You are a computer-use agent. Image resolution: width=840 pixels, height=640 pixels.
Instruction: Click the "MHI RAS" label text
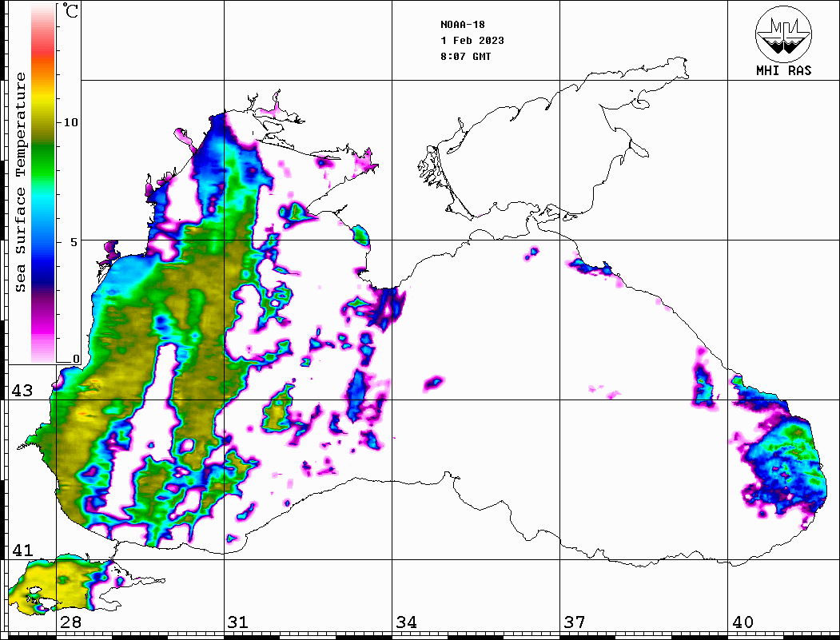[x=783, y=70]
